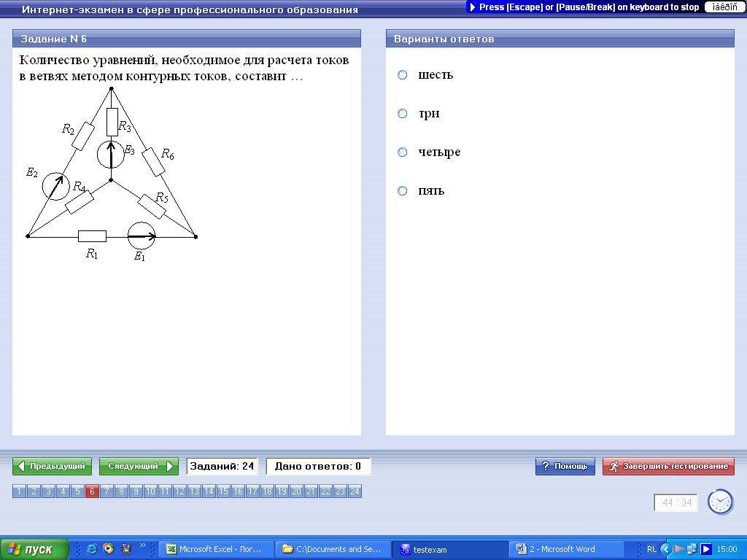Jump to question number 23

click(340, 491)
